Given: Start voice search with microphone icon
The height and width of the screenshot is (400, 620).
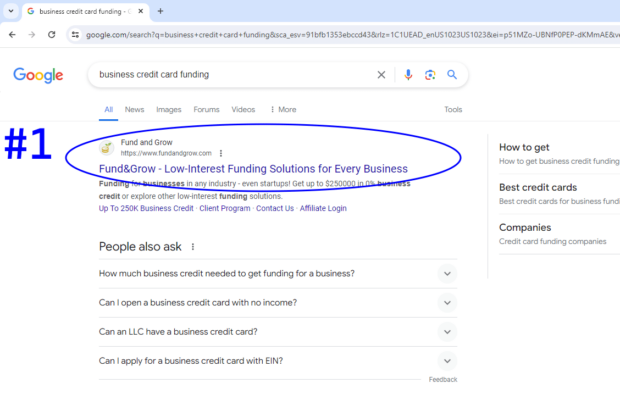Looking at the screenshot, I should point(408,75).
